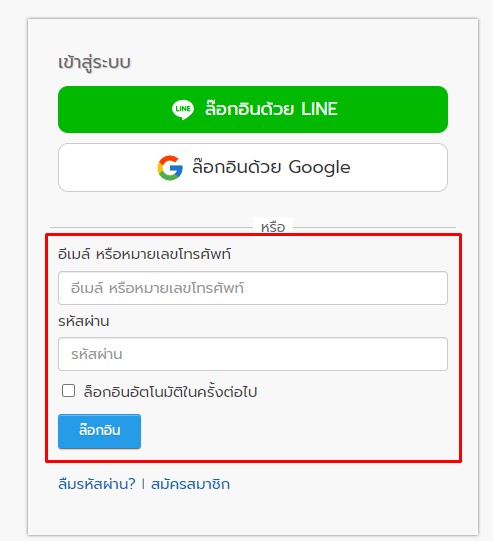
Task: Log in with the green LINE button text
Action: coord(271,109)
